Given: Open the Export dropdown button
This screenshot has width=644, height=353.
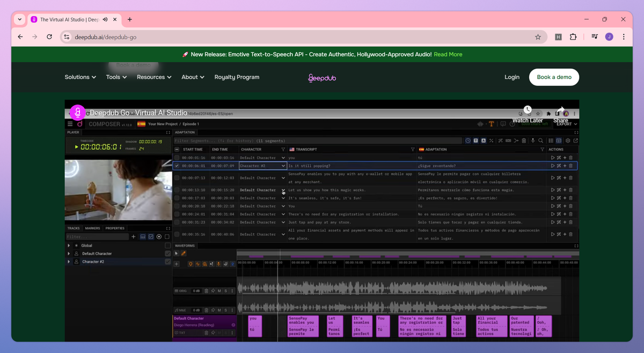Looking at the screenshot, I should 567,124.
